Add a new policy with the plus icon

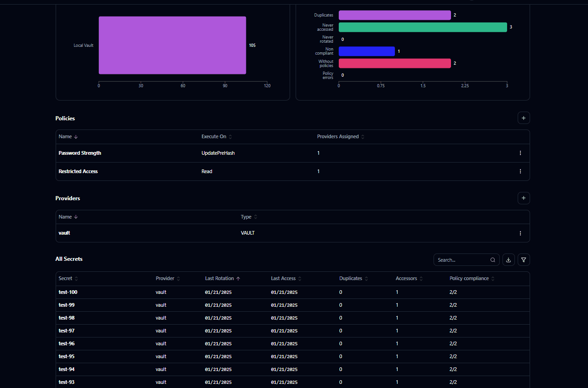click(x=523, y=118)
